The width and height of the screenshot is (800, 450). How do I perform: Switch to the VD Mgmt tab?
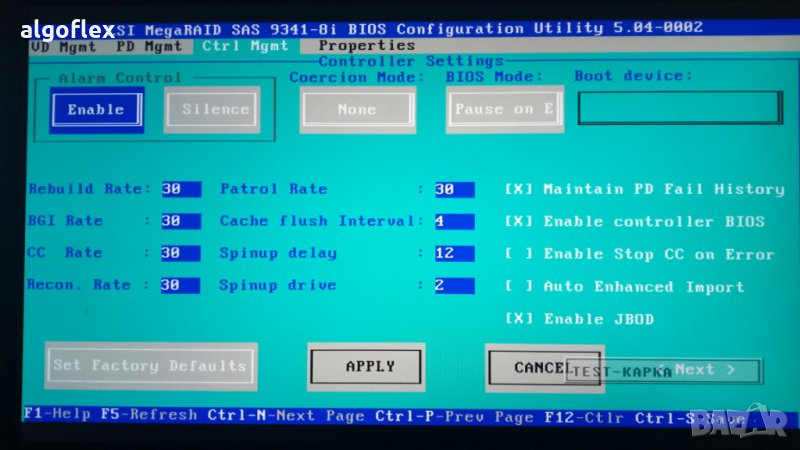coord(62,46)
